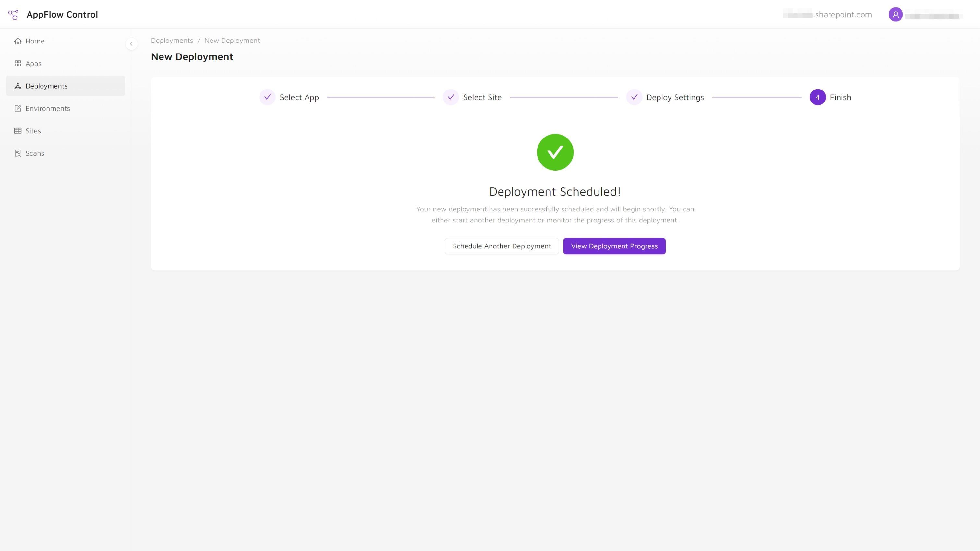This screenshot has width=980, height=551.
Task: Select the Select Site step checkmark
Action: pyautogui.click(x=451, y=97)
